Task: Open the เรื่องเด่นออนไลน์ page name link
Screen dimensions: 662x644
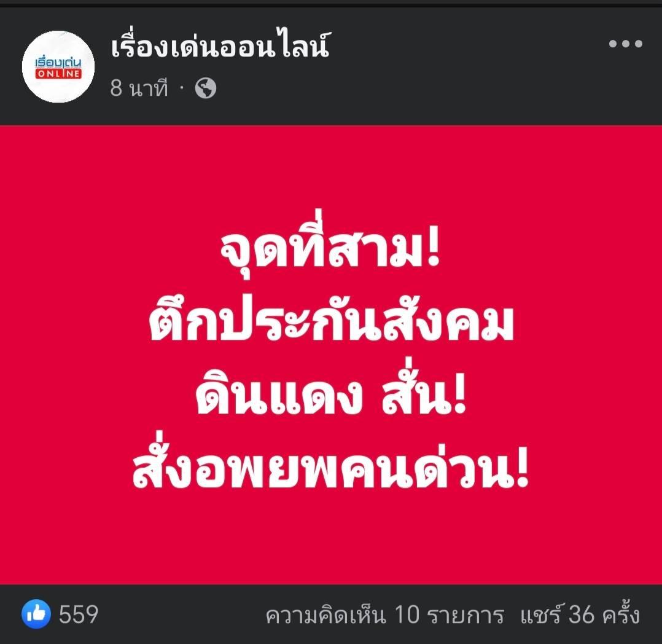Action: (x=220, y=45)
